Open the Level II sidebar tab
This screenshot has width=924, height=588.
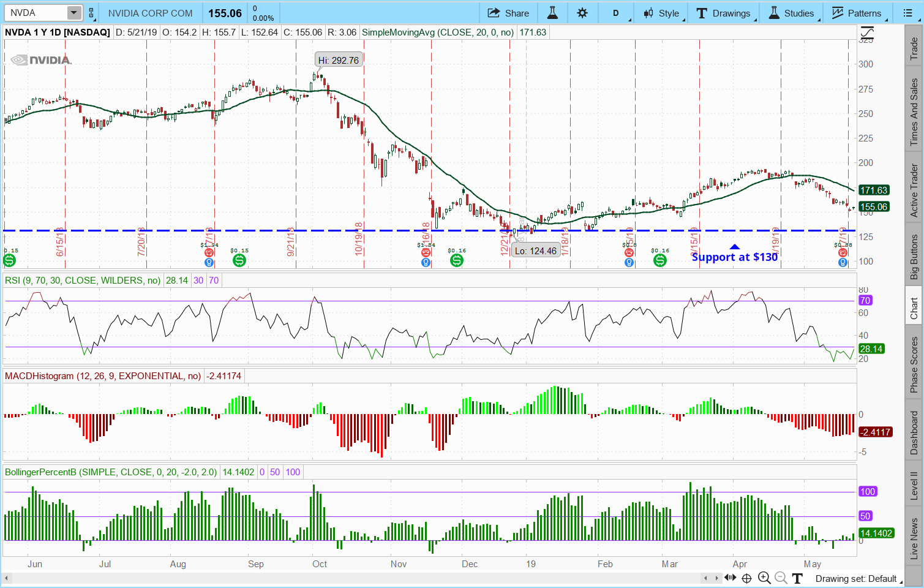point(914,485)
